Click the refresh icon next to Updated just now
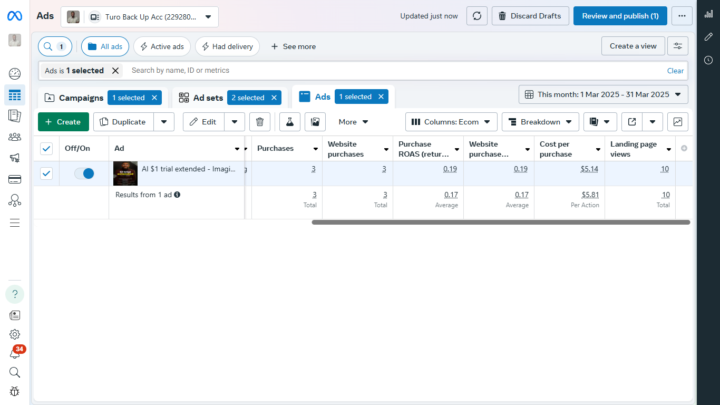720x405 pixels. coord(477,16)
